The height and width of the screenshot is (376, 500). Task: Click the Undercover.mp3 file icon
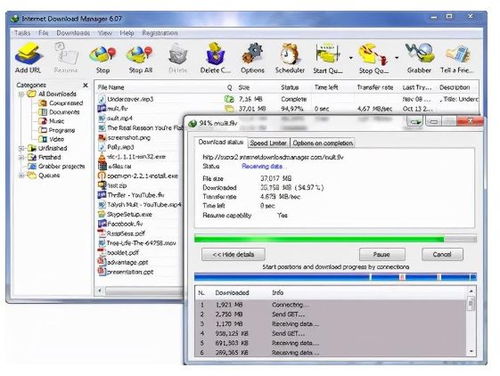pos(101,99)
